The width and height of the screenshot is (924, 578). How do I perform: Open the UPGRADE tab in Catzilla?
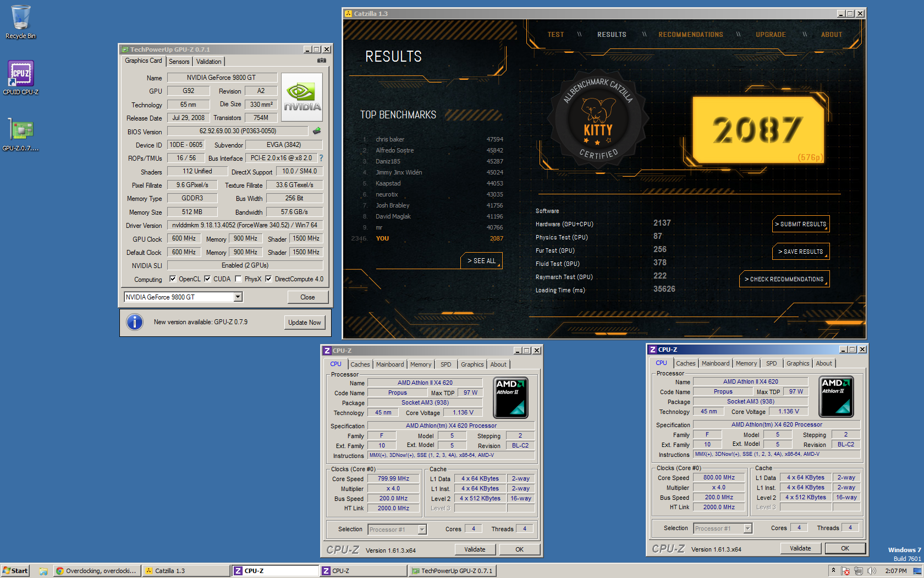tap(771, 35)
